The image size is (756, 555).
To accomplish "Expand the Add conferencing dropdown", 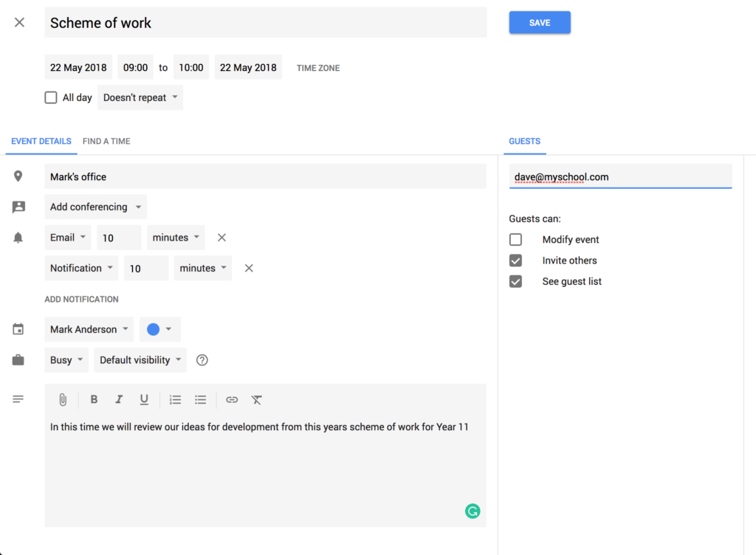I will [x=95, y=207].
